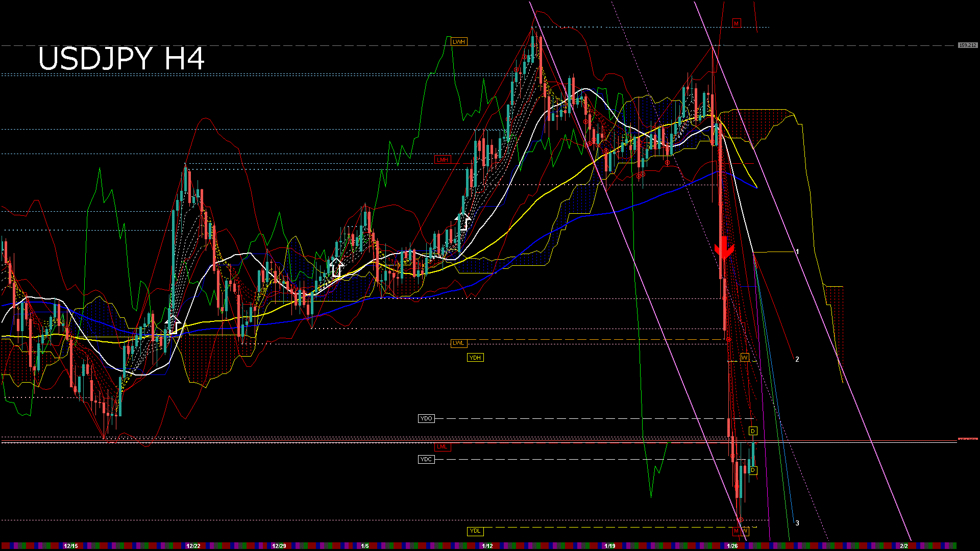Viewport: 980px width, 551px height.
Task: Select the white up-arrow signal near 1/5
Action: [x=336, y=266]
